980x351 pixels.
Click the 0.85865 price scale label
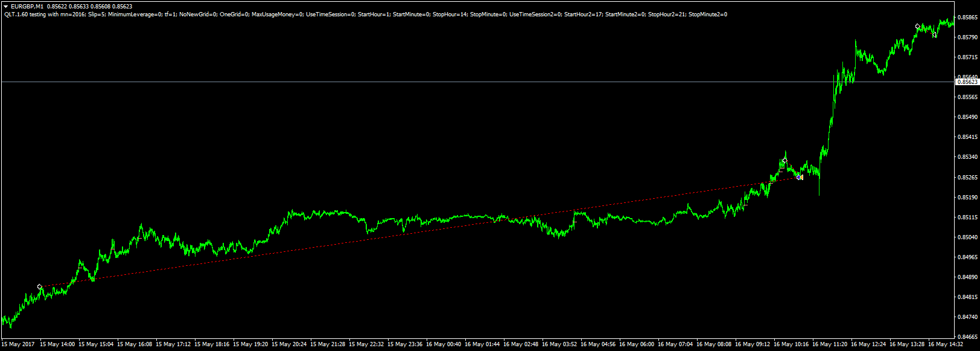[x=968, y=18]
